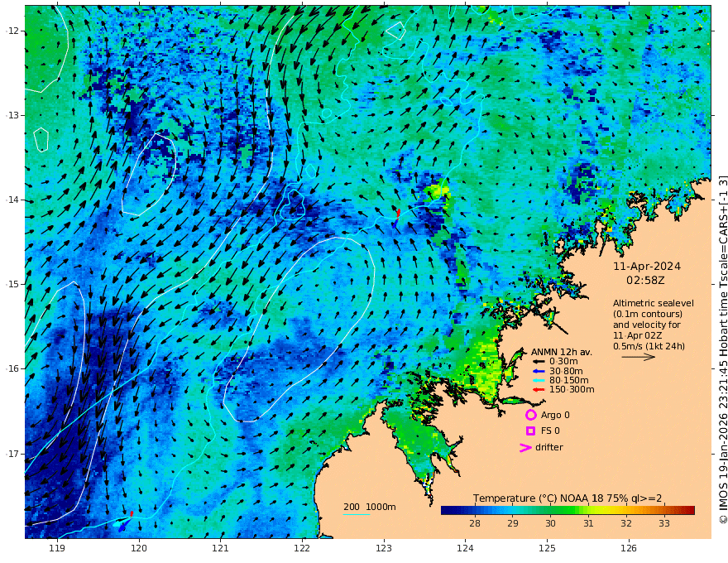Click the '0-30m' depth label

(x=563, y=362)
